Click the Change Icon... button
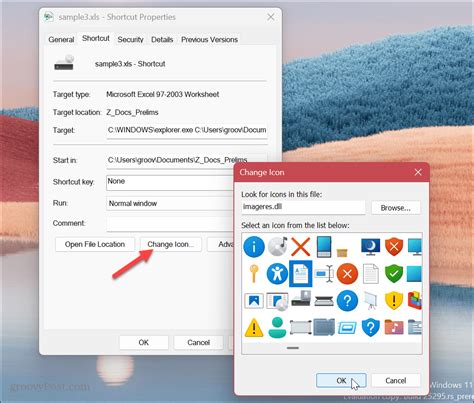474x403 pixels. (x=171, y=244)
